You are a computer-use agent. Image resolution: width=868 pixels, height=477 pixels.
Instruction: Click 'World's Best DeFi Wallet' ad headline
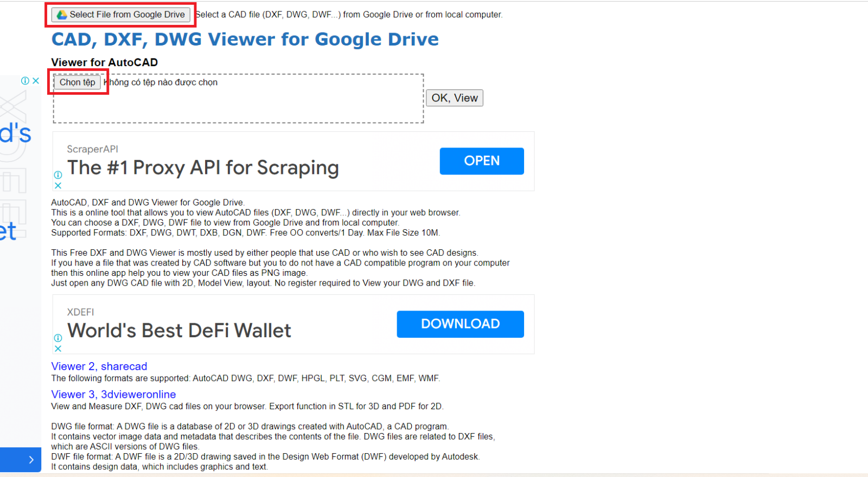[x=180, y=331]
